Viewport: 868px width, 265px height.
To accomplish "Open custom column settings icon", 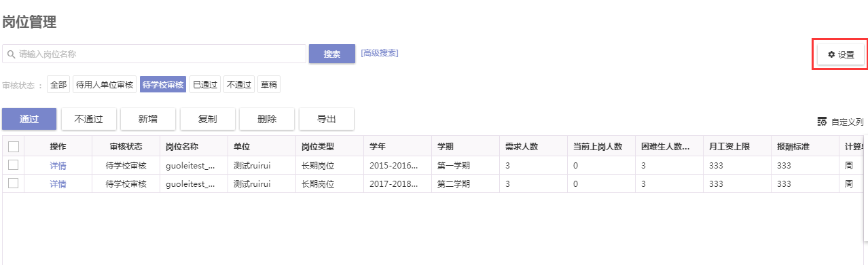I will 822,122.
